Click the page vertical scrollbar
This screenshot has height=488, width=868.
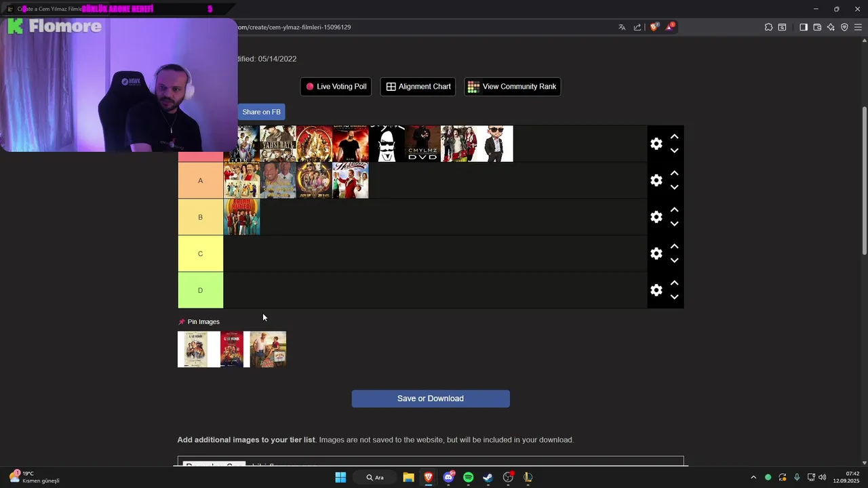pos(864,180)
